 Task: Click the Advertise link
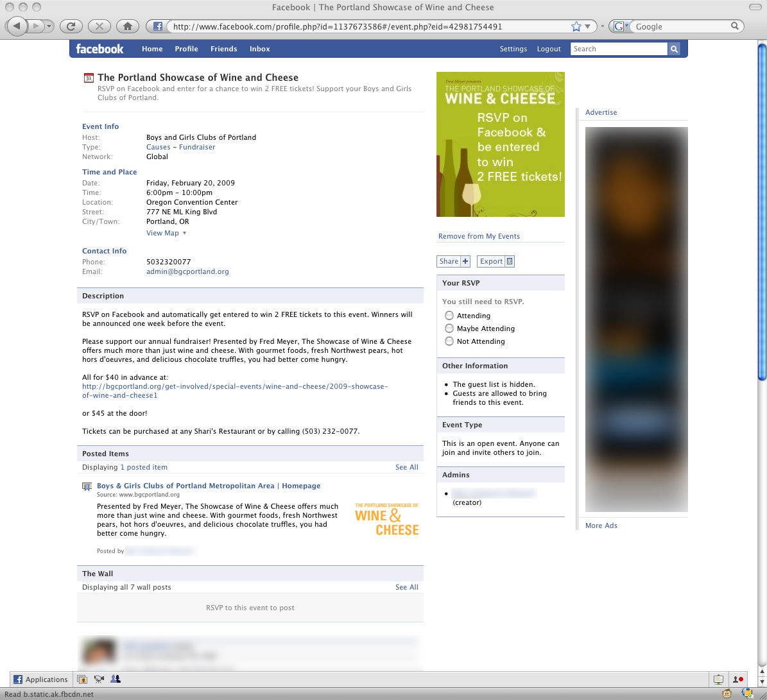coord(601,112)
